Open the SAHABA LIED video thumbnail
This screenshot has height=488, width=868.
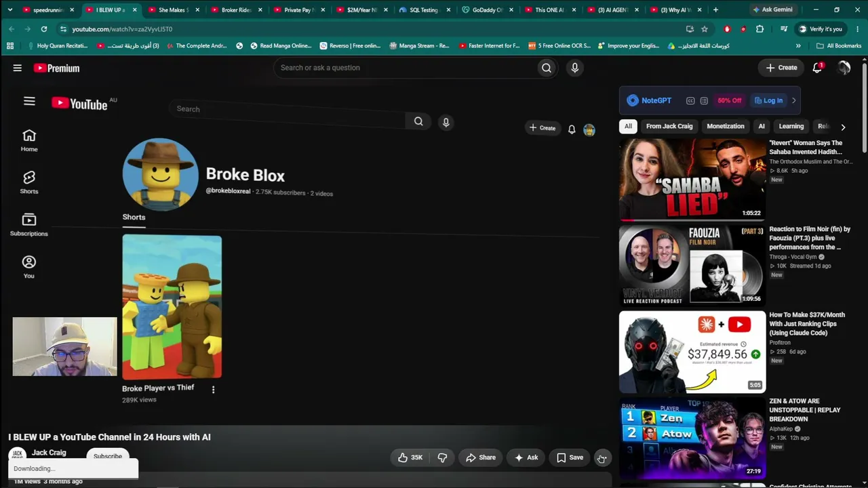[692, 180]
